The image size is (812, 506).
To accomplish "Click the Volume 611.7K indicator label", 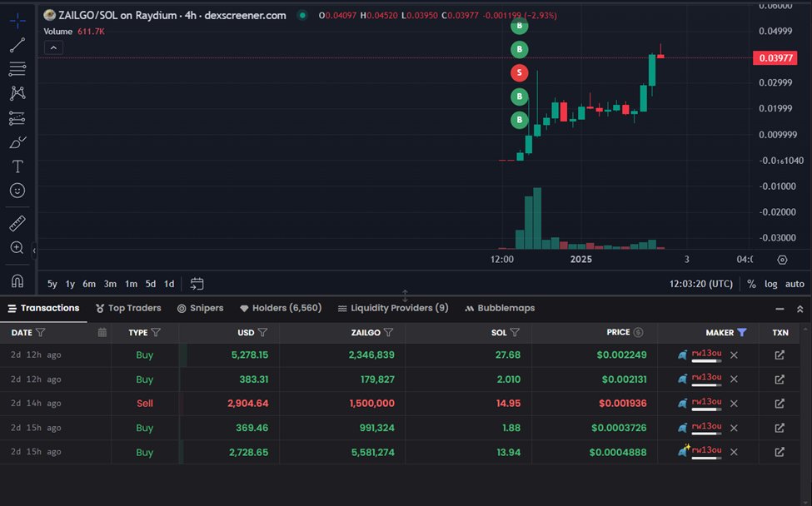I will [x=74, y=32].
